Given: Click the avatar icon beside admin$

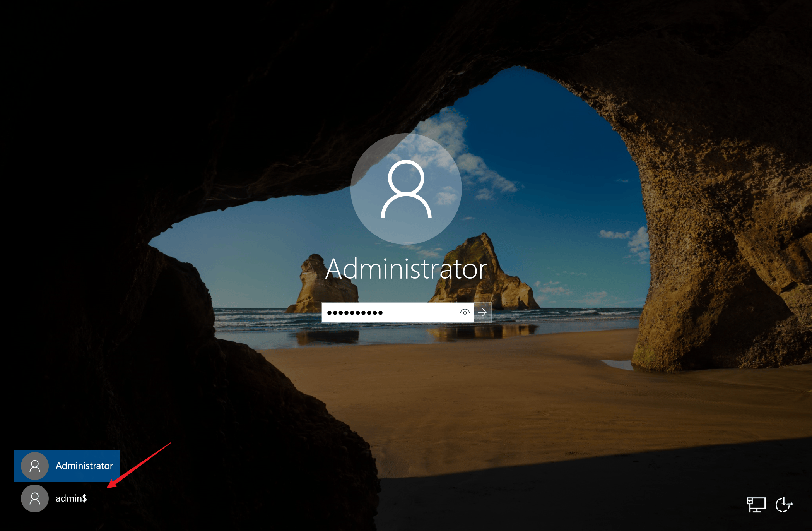Looking at the screenshot, I should coord(35,498).
